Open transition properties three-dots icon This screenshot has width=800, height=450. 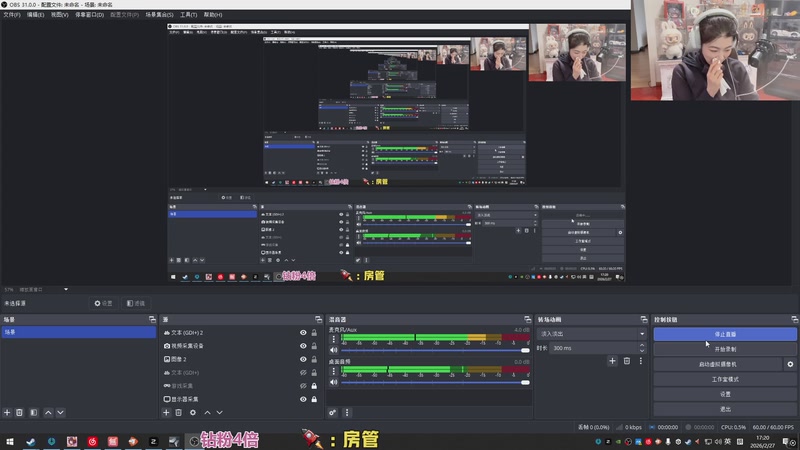641,361
